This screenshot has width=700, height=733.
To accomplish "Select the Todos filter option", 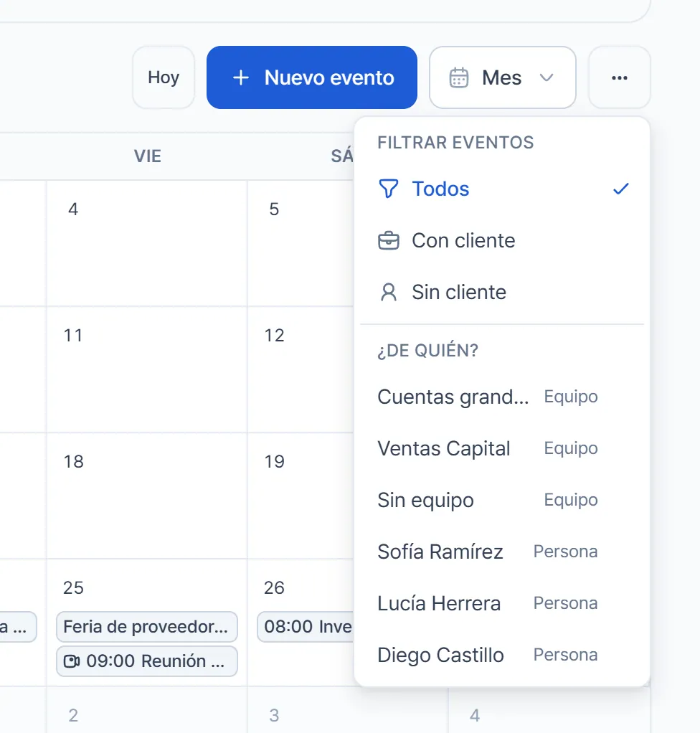I will pos(502,189).
